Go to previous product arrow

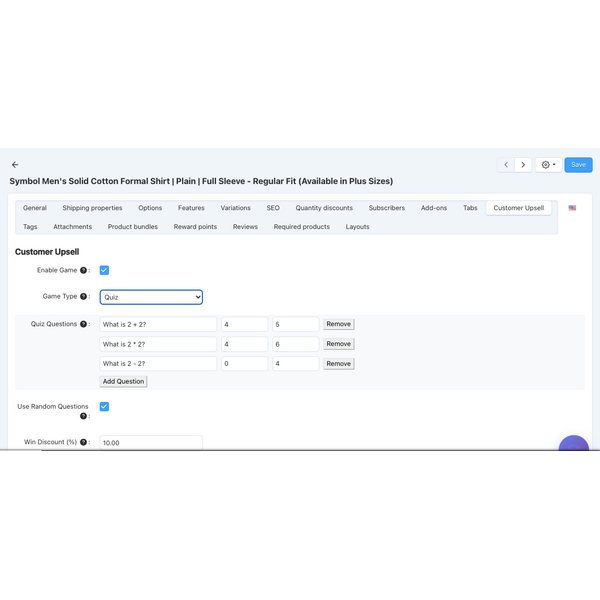point(506,165)
